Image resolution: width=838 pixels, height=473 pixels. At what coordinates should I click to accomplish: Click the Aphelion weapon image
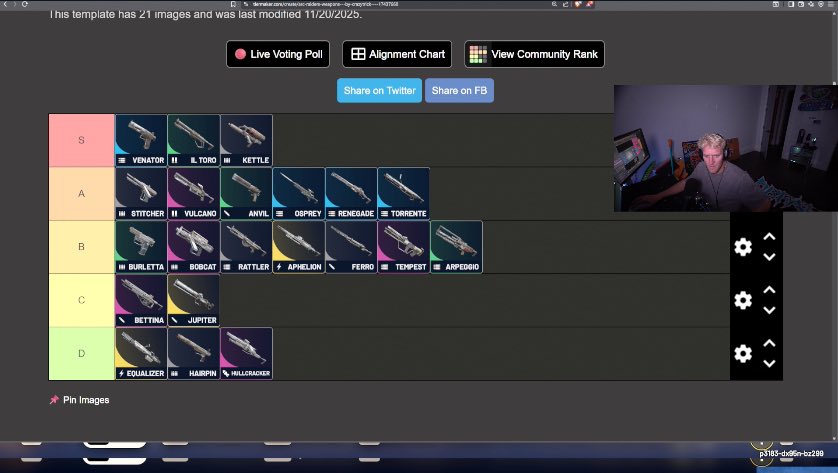(x=299, y=247)
